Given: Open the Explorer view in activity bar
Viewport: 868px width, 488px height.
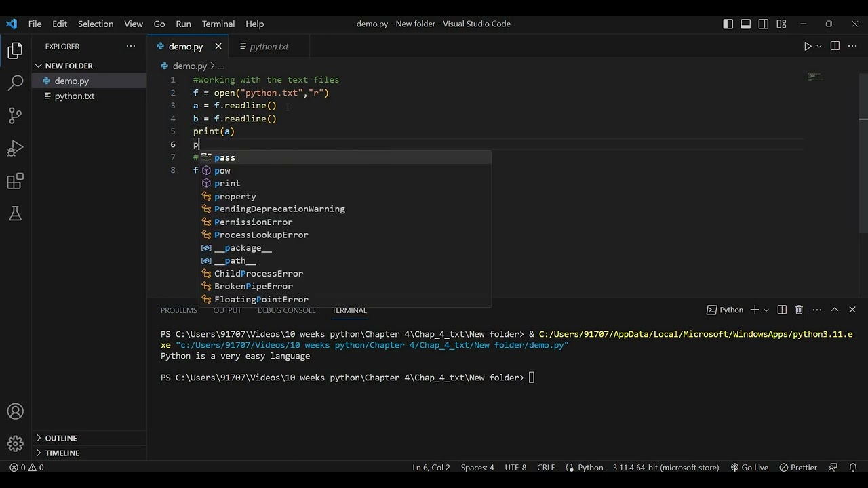Looking at the screenshot, I should [15, 51].
